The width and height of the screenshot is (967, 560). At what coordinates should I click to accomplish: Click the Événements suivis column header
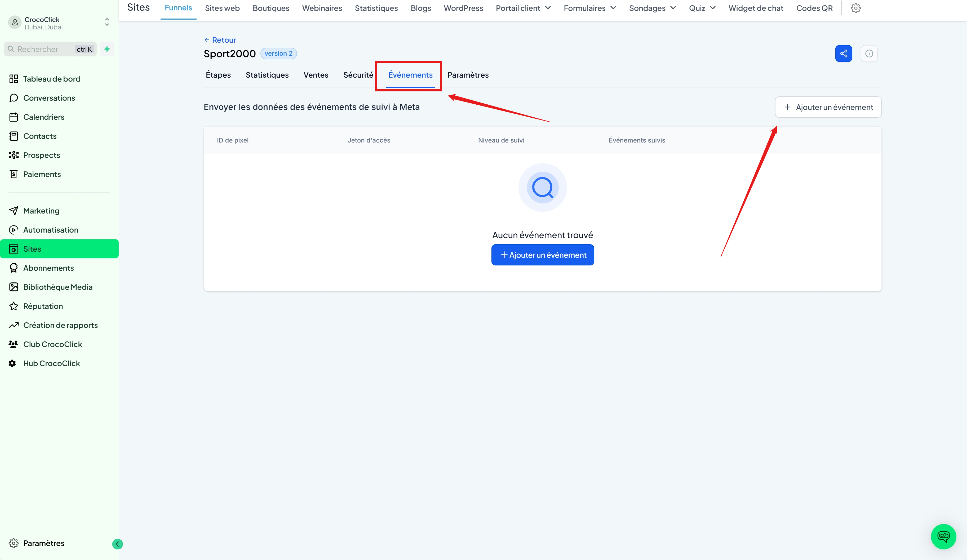pyautogui.click(x=637, y=140)
